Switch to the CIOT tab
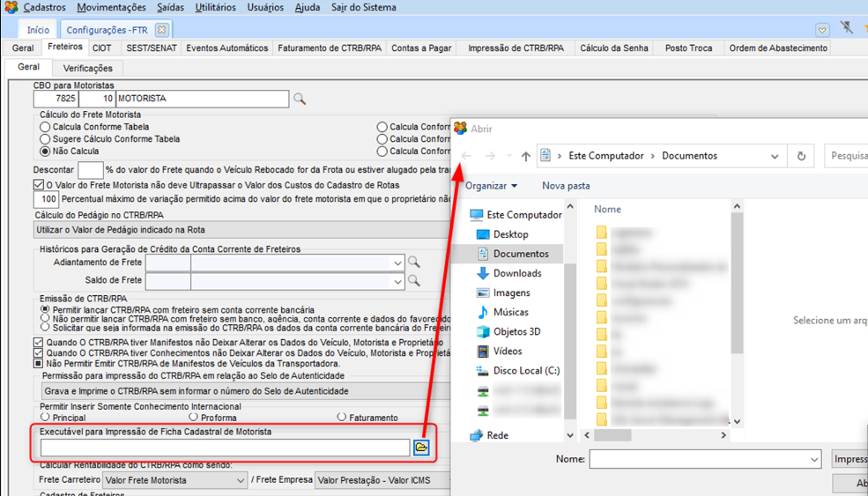The height and width of the screenshot is (496, 868). 102,48
